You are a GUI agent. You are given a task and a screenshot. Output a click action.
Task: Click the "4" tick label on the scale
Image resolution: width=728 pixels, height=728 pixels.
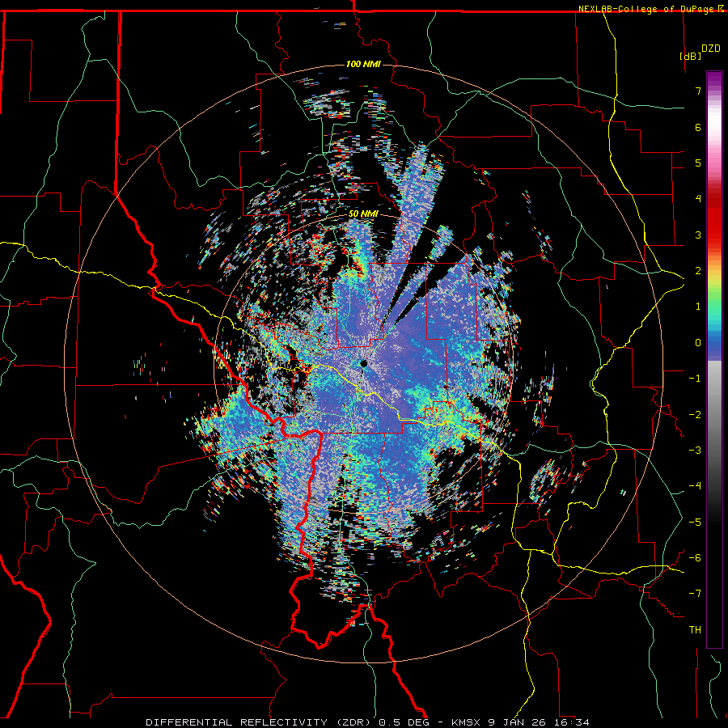click(698, 199)
